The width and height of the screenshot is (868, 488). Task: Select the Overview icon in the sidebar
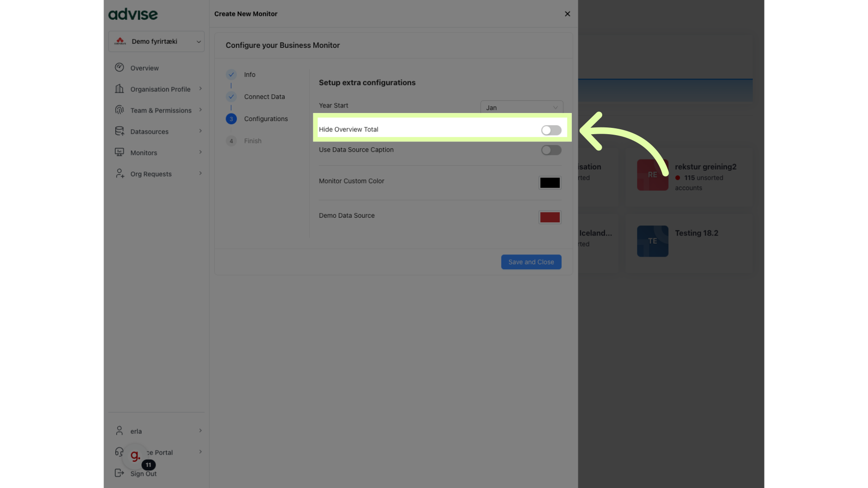[119, 67]
